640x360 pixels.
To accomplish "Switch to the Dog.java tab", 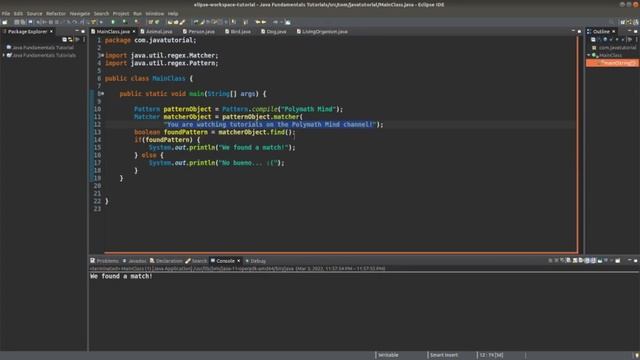I will (x=276, y=31).
